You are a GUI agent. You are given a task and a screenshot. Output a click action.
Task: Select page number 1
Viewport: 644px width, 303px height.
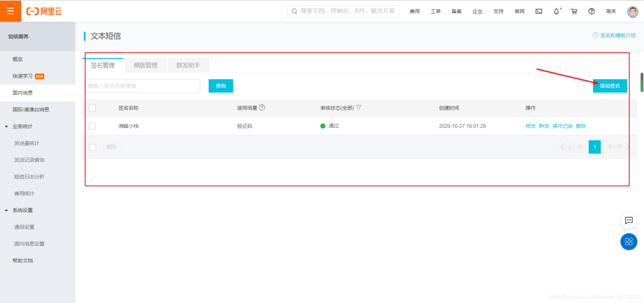(595, 147)
